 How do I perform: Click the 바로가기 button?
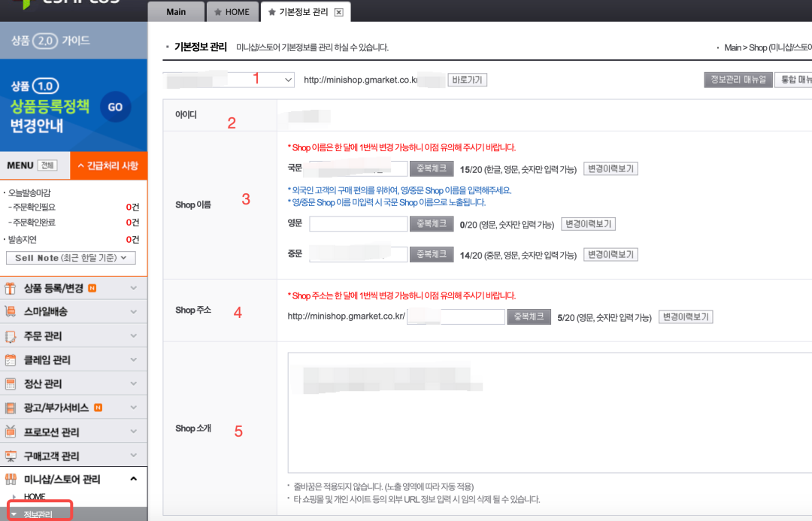point(467,80)
